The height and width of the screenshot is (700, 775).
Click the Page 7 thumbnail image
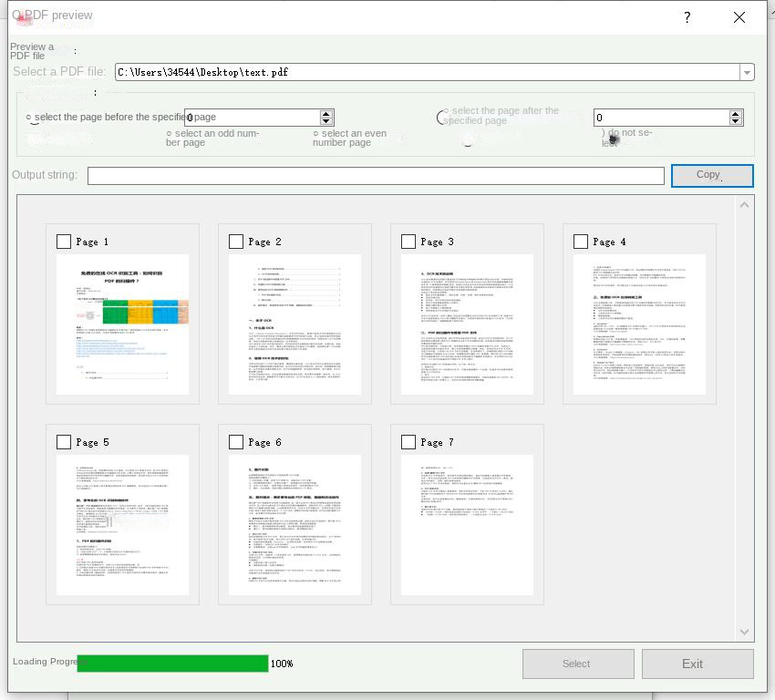(x=467, y=525)
